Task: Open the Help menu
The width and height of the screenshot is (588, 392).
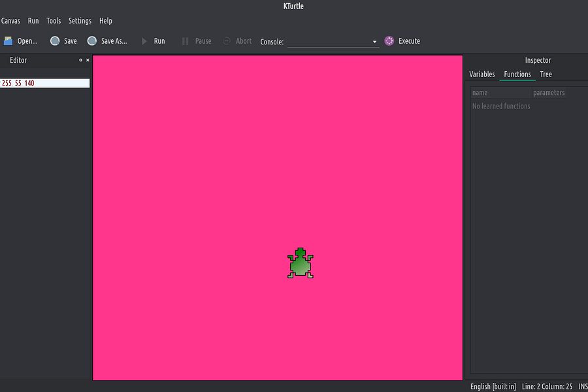Action: pos(106,20)
